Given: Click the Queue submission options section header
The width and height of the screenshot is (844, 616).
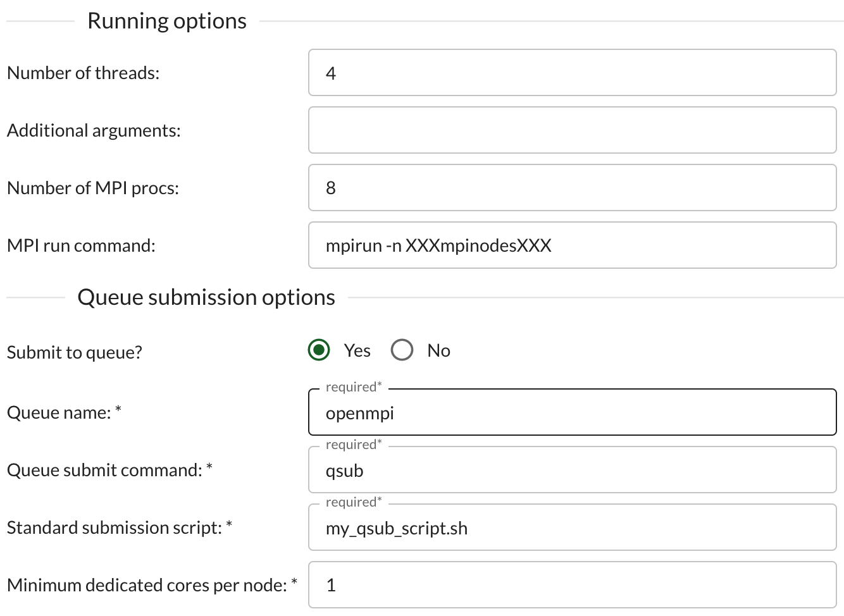Looking at the screenshot, I should (206, 297).
